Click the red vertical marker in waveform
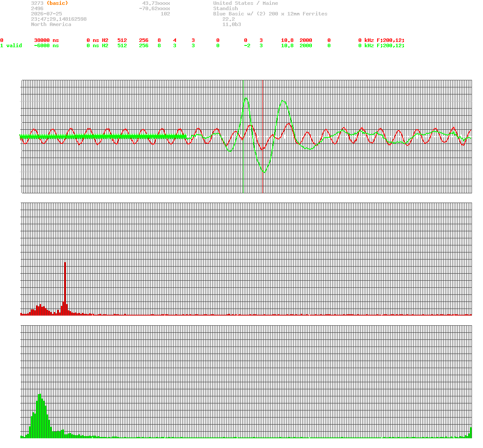Image resolution: width=483 pixels, height=448 pixels. click(x=262, y=136)
